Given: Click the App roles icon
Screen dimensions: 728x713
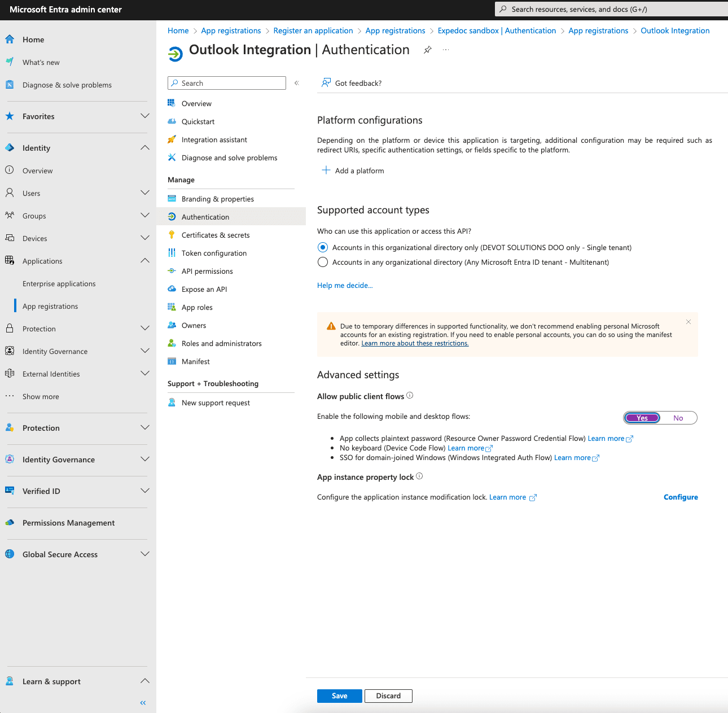Looking at the screenshot, I should coord(172,307).
